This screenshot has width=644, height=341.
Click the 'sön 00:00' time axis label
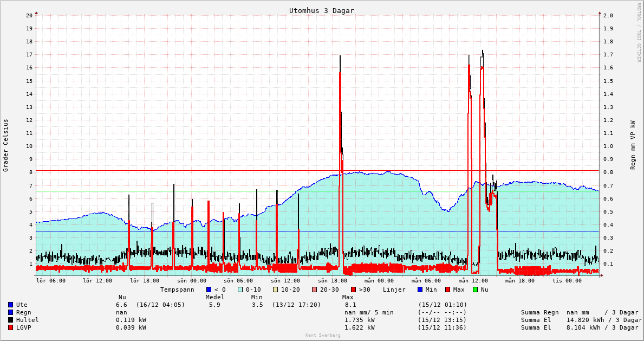192,281
